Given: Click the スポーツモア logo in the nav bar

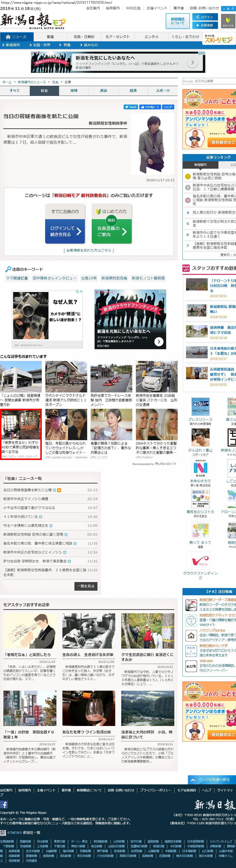Looking at the screenshot, I should coord(218,39).
